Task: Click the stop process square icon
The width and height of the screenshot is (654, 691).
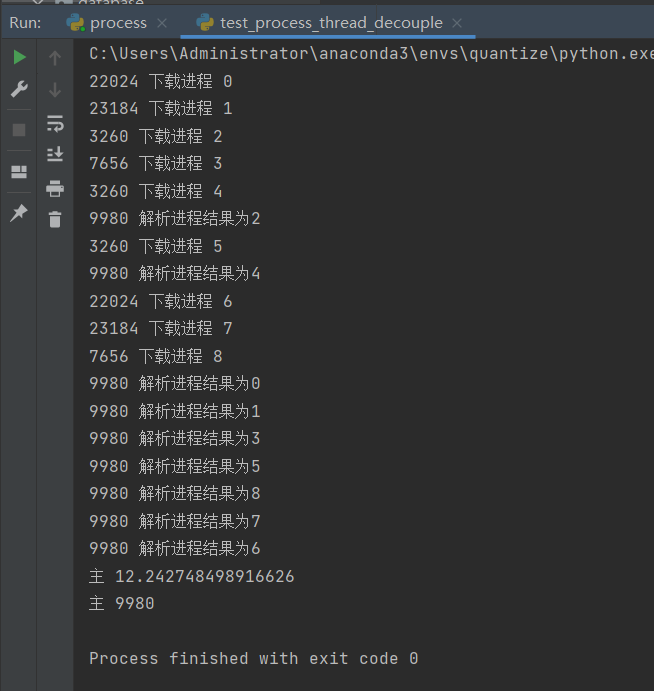Action: coord(19,130)
